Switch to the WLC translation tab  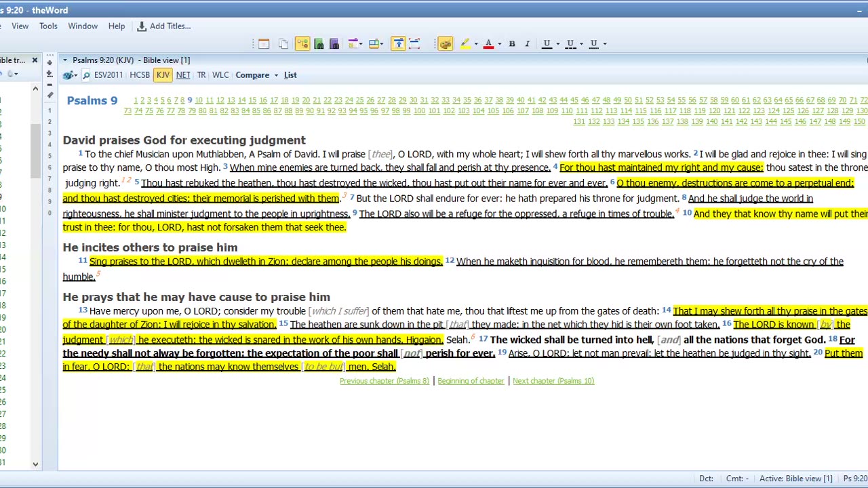point(220,75)
